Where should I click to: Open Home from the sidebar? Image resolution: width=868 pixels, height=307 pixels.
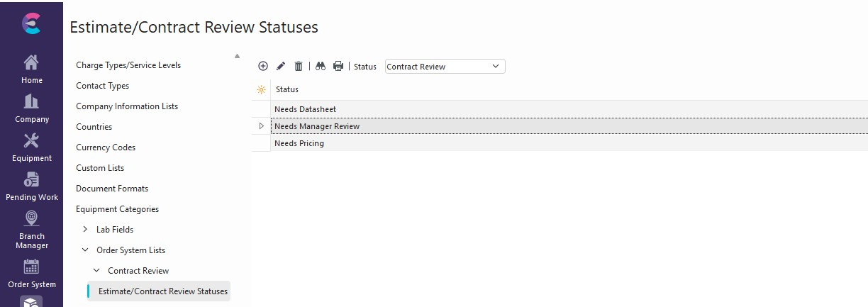pyautogui.click(x=31, y=69)
